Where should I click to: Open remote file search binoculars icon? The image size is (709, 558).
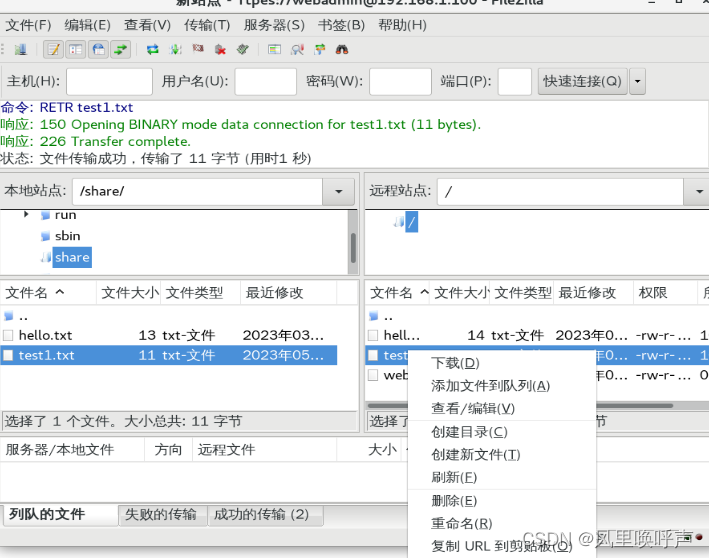(x=342, y=49)
